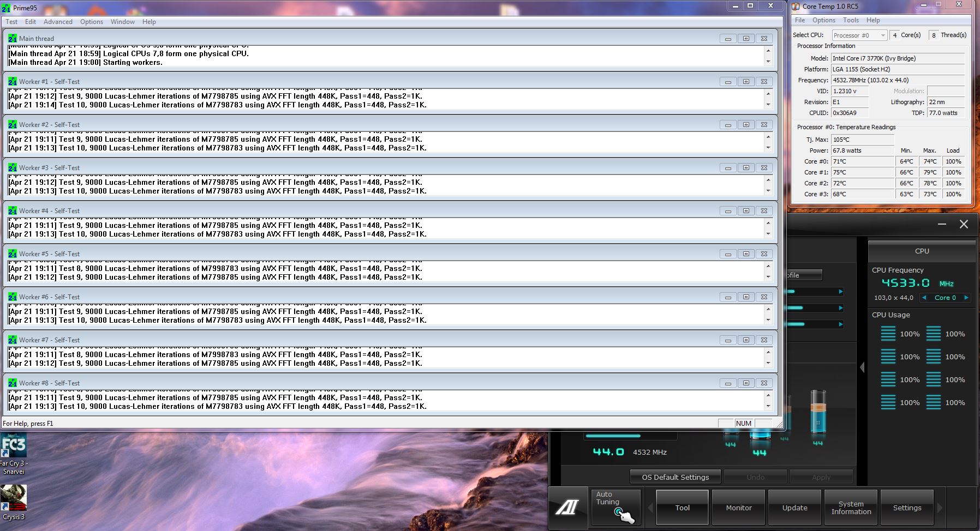This screenshot has width=980, height=531.
Task: Click scroll up arrow in Main thread log
Action: click(x=768, y=51)
